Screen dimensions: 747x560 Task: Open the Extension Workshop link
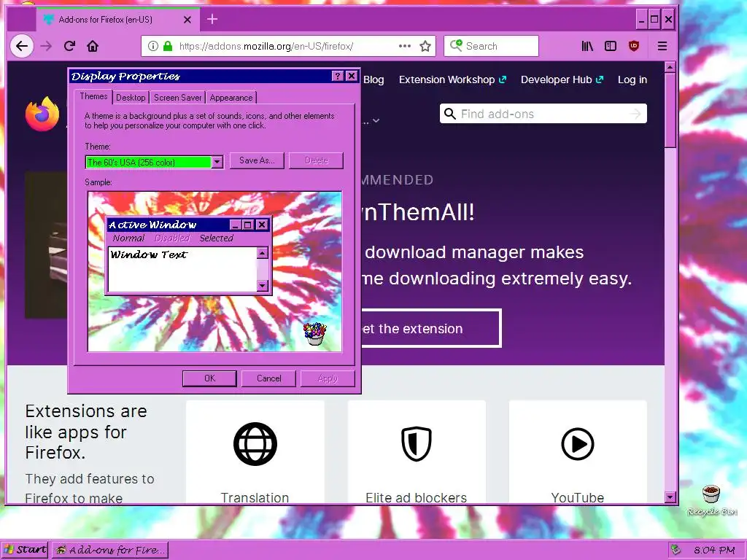click(452, 80)
